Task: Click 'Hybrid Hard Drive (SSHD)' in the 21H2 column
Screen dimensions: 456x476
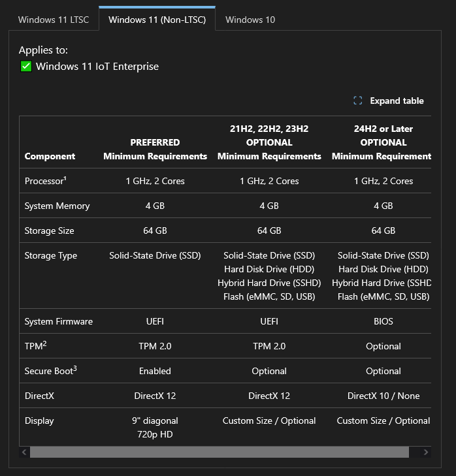Action: pos(269,283)
